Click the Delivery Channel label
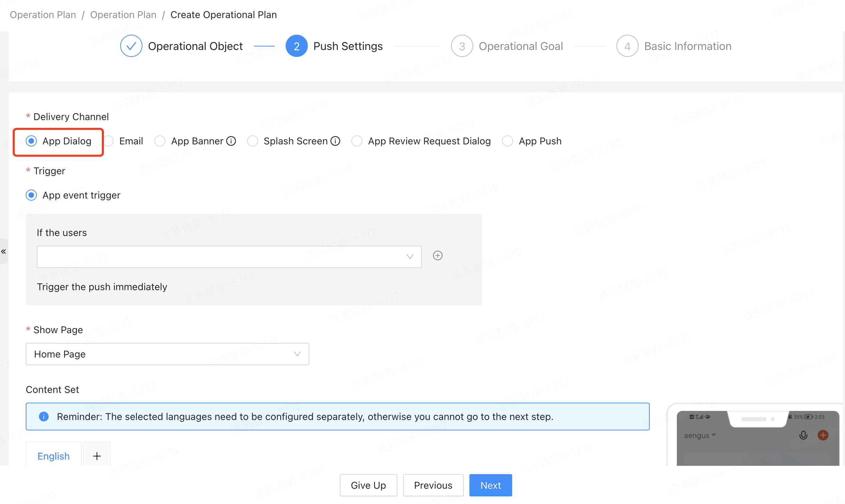845x504 pixels. pos(71,117)
